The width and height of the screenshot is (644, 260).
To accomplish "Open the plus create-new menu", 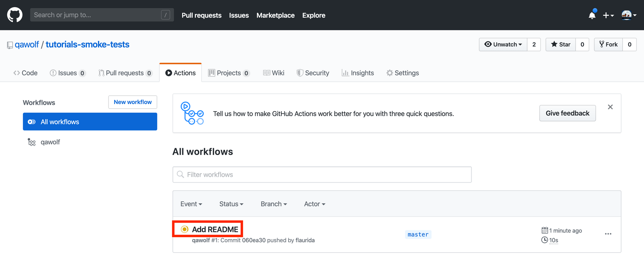I will click(x=608, y=15).
